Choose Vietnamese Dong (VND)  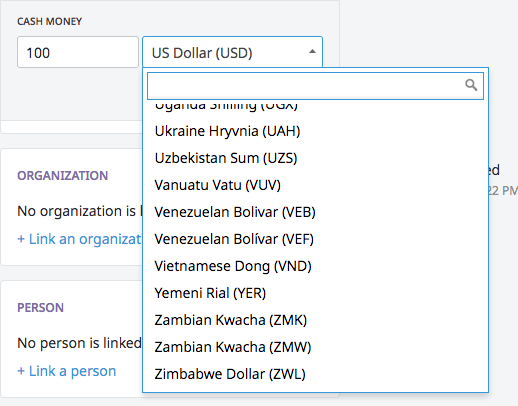coord(315,266)
